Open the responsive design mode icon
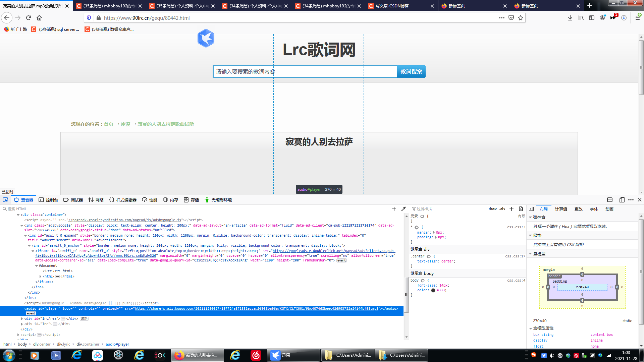Image resolution: width=644 pixels, height=362 pixels. coord(622,200)
